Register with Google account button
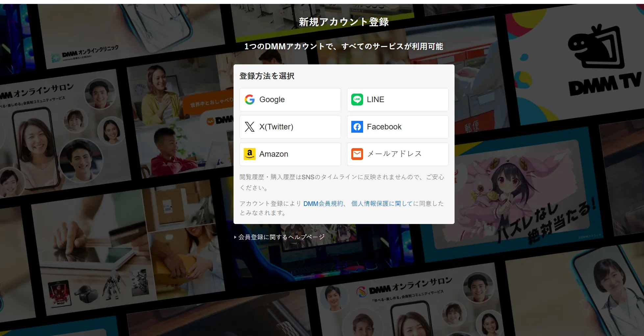This screenshot has height=336, width=644. click(x=290, y=100)
